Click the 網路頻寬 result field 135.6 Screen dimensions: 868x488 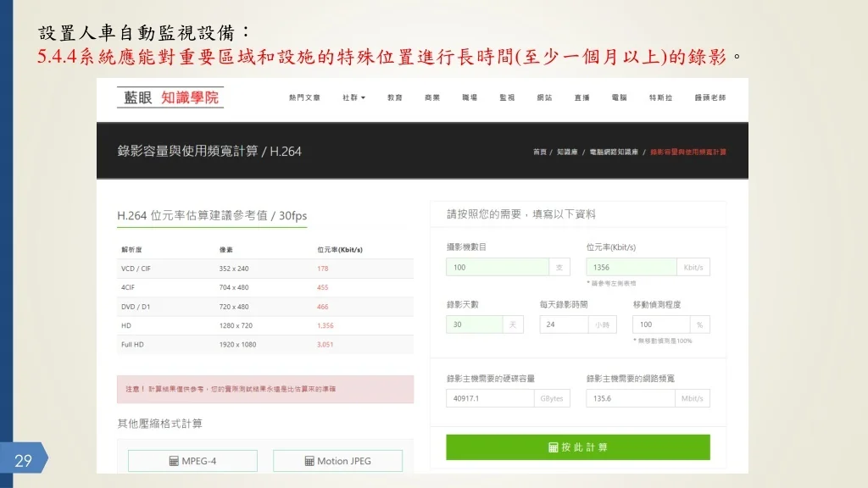coord(631,398)
